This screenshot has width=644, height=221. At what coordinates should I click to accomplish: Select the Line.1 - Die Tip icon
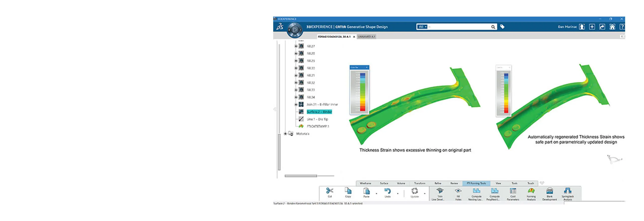tap(301, 119)
